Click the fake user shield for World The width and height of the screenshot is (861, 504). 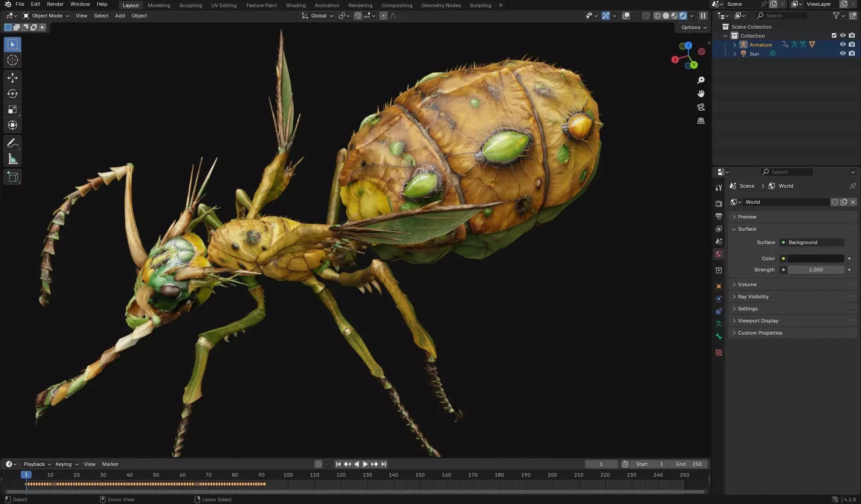tap(835, 202)
